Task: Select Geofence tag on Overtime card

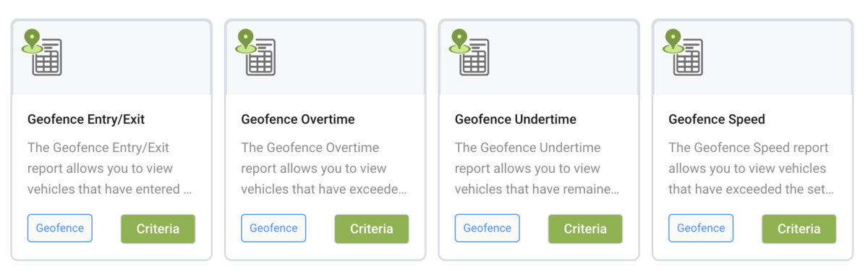Action: [273, 228]
